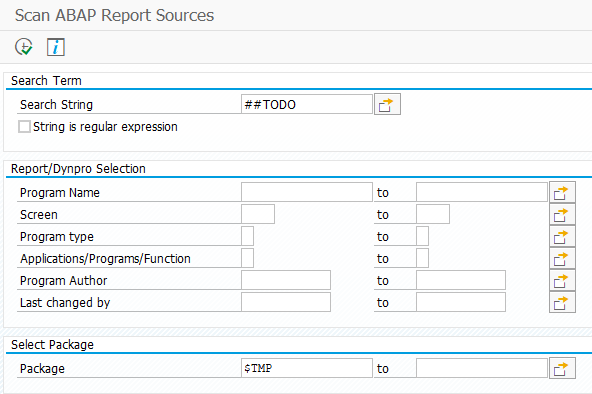The width and height of the screenshot is (592, 394).
Task: Open the program documentation info icon
Action: 56,47
